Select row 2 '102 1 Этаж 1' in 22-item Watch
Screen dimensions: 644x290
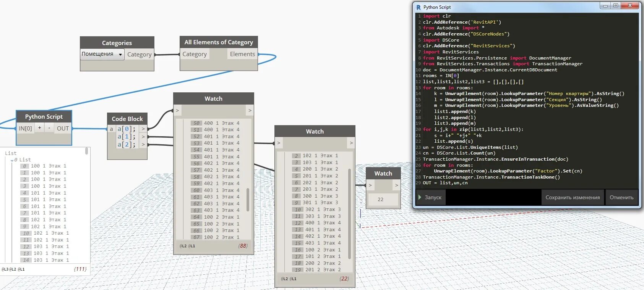315,156
